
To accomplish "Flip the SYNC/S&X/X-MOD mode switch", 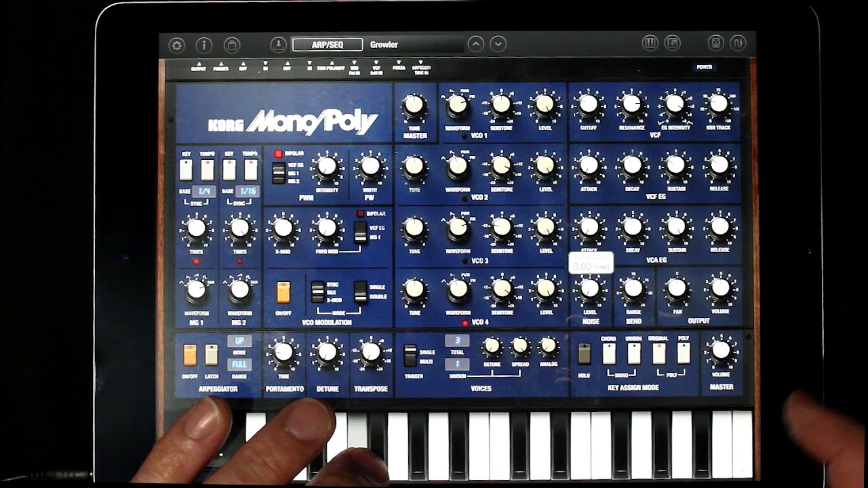I will pyautogui.click(x=317, y=292).
